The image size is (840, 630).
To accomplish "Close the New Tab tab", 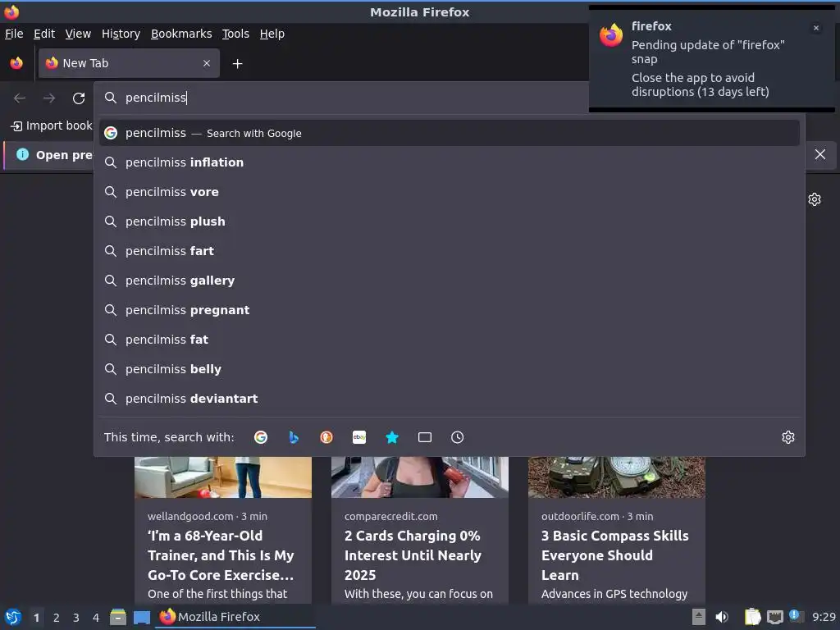I will pyautogui.click(x=207, y=63).
